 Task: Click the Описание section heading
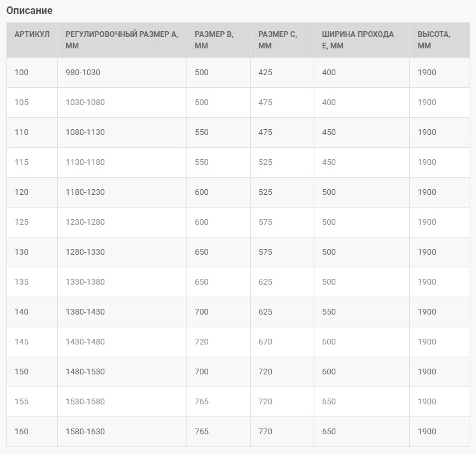pos(29,11)
